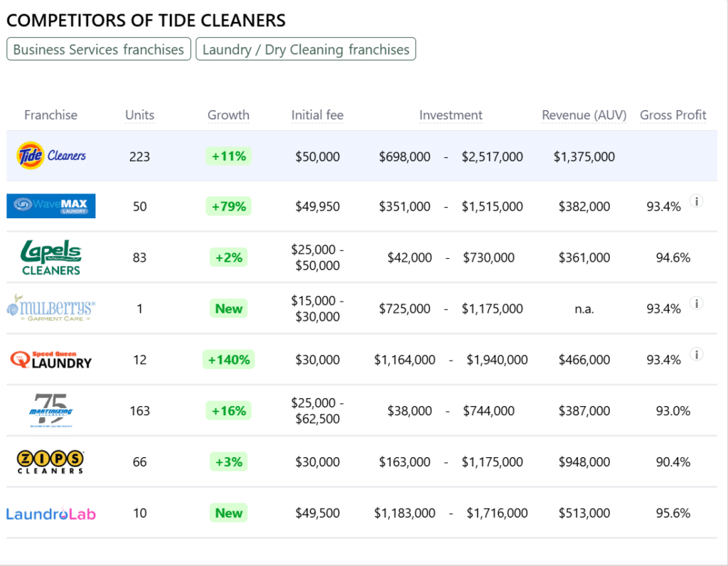728x566 pixels.
Task: Click the +140% growth badge
Action: tap(228, 359)
